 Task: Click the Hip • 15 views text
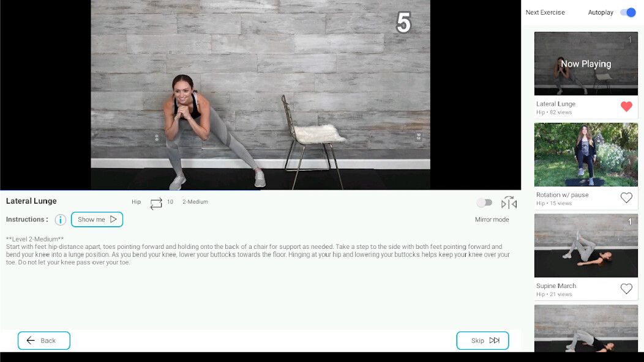point(553,204)
